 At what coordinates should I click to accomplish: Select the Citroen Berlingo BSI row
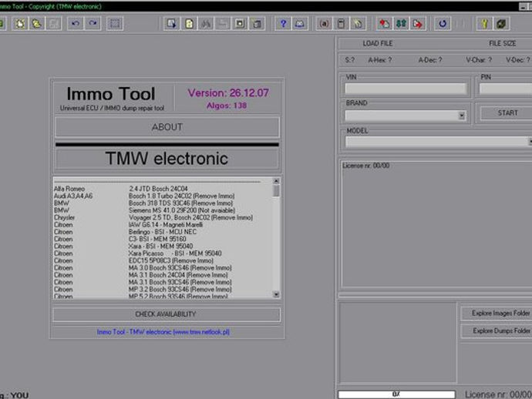(163, 232)
